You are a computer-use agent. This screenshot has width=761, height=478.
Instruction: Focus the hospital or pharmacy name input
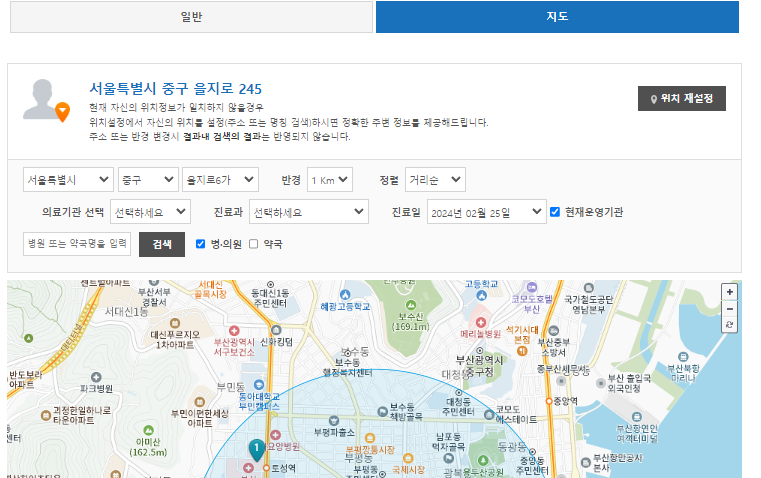(x=77, y=244)
